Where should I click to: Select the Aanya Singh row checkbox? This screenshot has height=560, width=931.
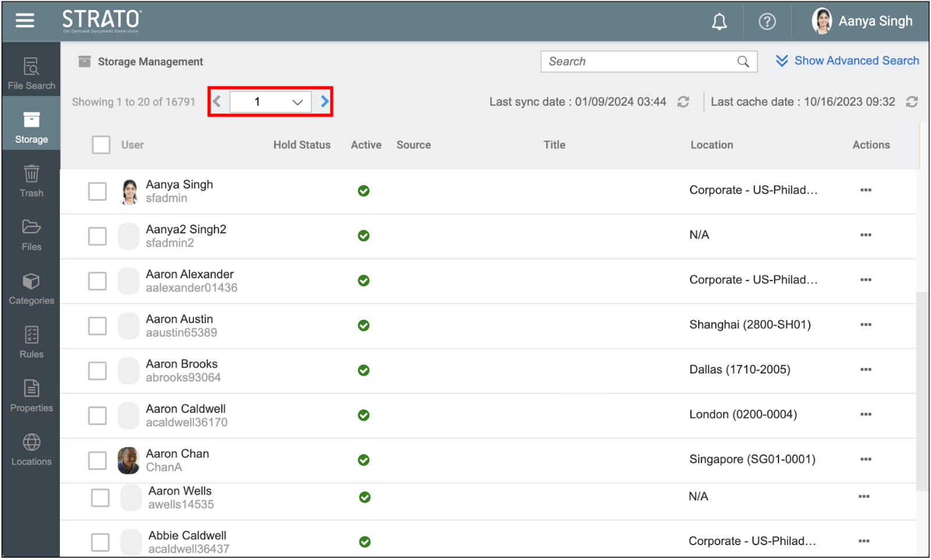pyautogui.click(x=97, y=191)
